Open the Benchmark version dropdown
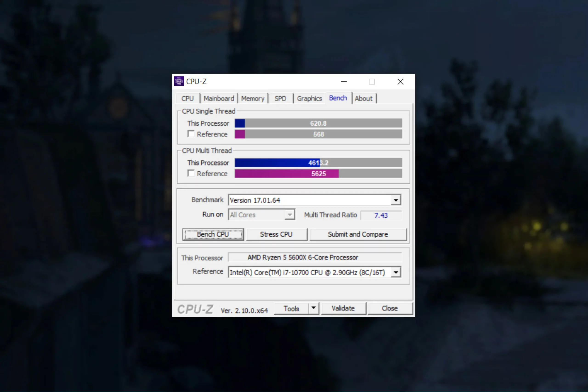 tap(396, 200)
